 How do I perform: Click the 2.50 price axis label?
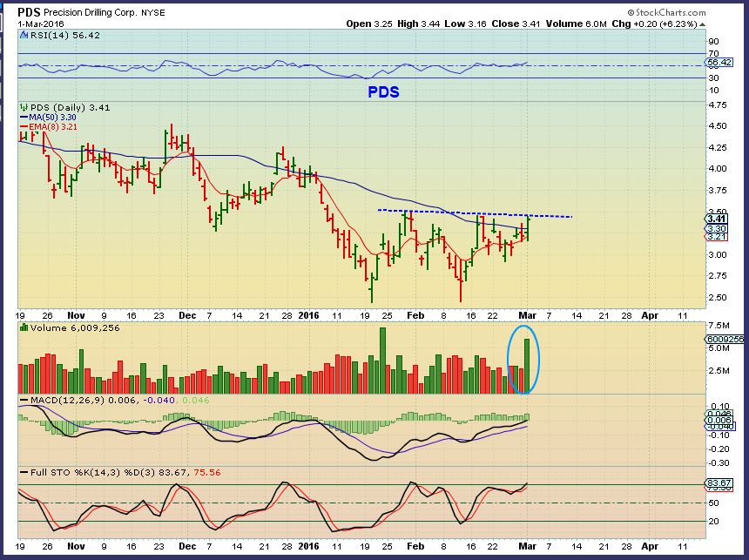[x=718, y=297]
